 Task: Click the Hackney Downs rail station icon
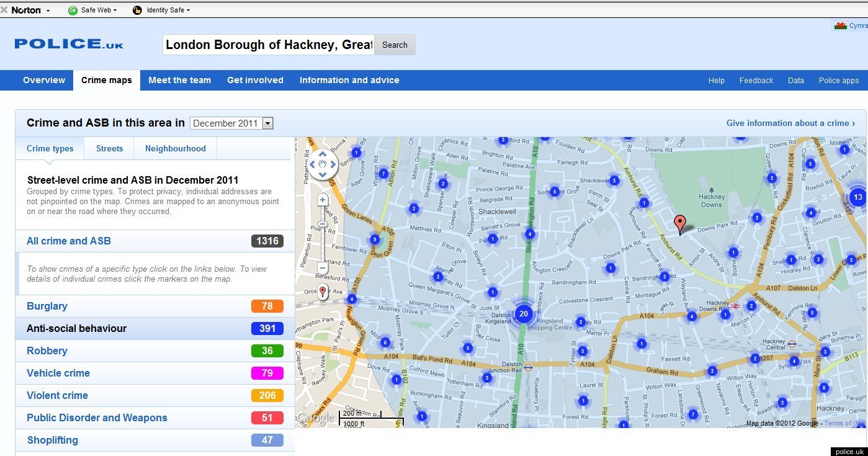coord(735,306)
